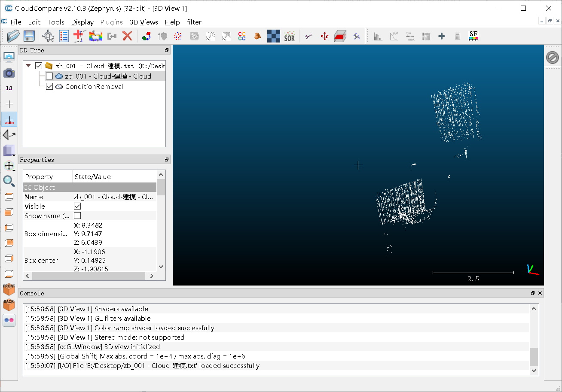This screenshot has width=562, height=392.
Task: Click the 'Stereo mode: not supported' console line
Action: (x=104, y=337)
